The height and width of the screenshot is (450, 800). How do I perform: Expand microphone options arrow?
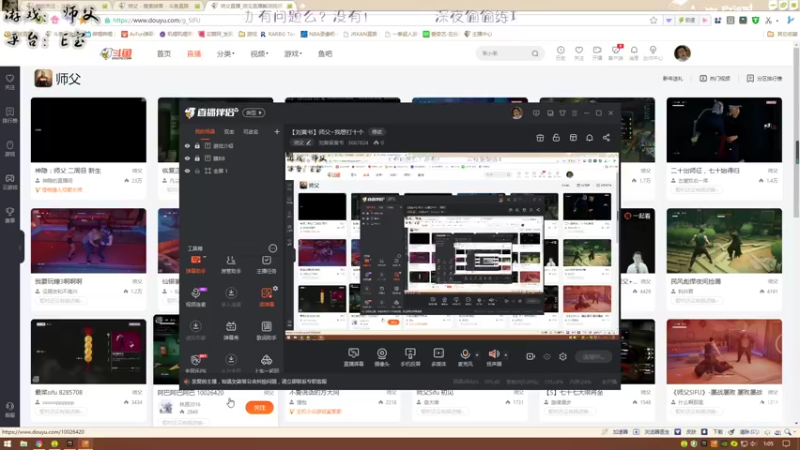coord(477,355)
